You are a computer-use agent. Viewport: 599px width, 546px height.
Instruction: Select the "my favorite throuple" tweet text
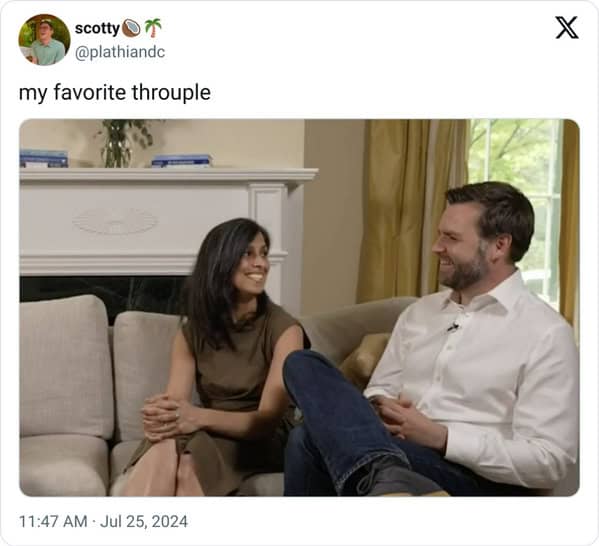pos(115,92)
